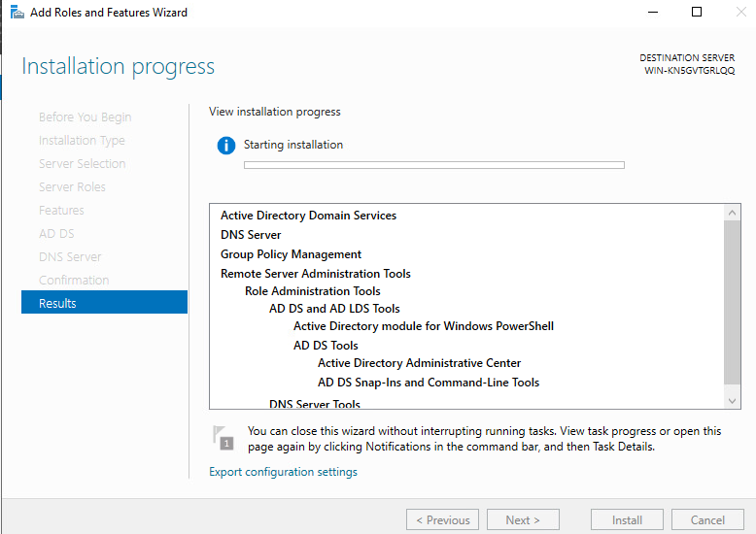Click the wizard icon in the title bar

17,12
